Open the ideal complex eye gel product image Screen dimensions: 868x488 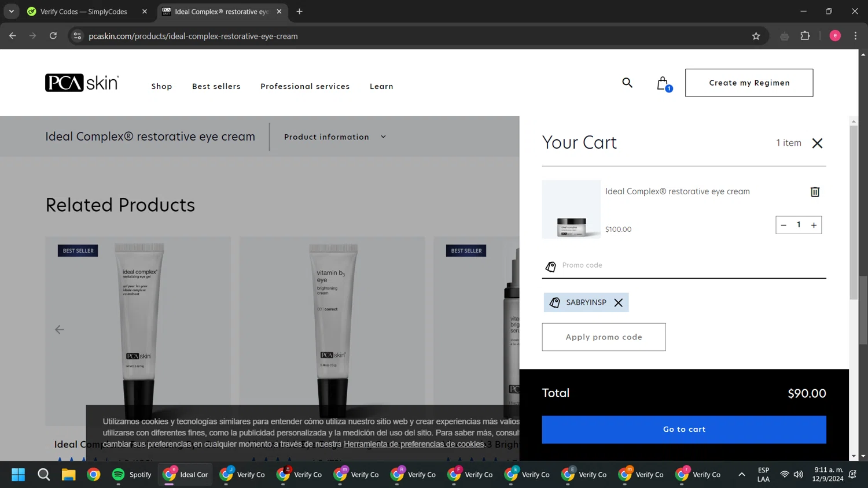(x=138, y=331)
